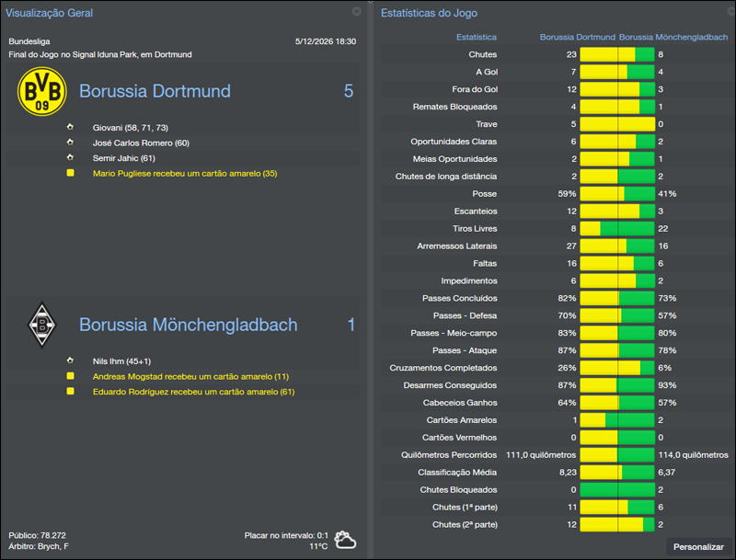Open the Visualização Geral panel settings gear
The height and width of the screenshot is (560, 736).
coord(357,13)
